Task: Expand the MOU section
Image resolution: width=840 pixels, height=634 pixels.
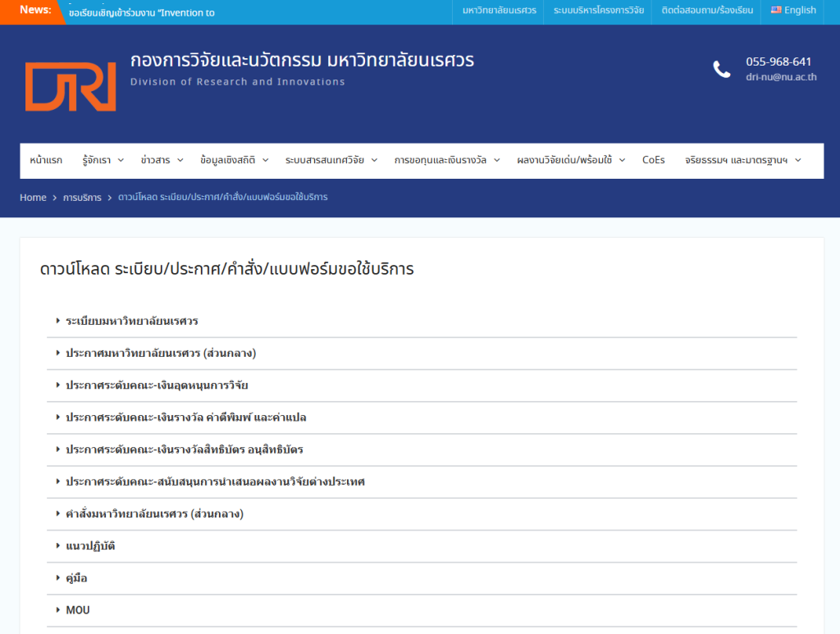Action: coord(78,610)
